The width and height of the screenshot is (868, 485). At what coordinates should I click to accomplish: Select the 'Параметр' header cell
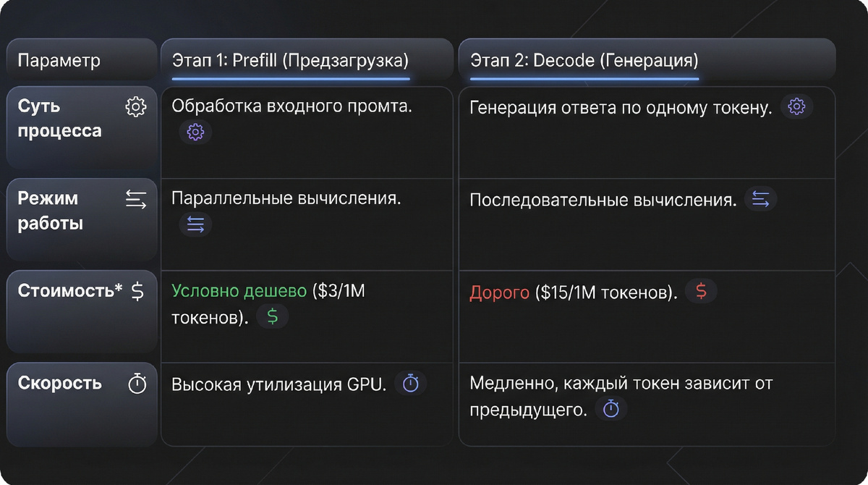[x=82, y=60]
